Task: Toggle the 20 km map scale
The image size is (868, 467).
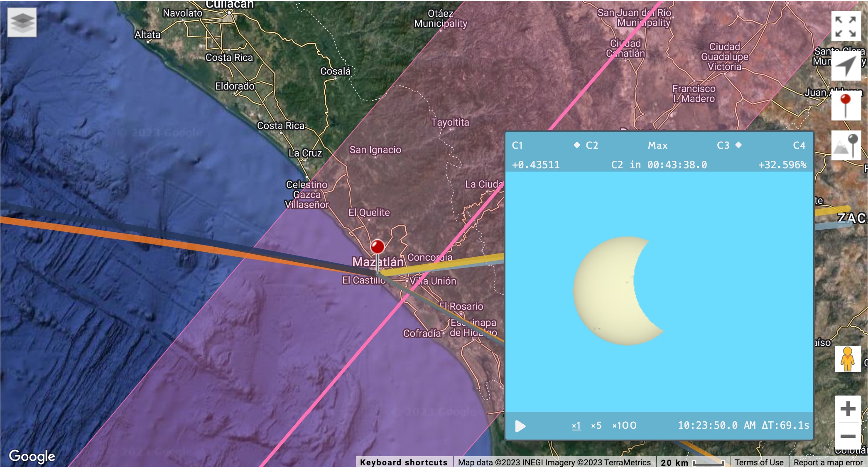Action: coord(692,462)
